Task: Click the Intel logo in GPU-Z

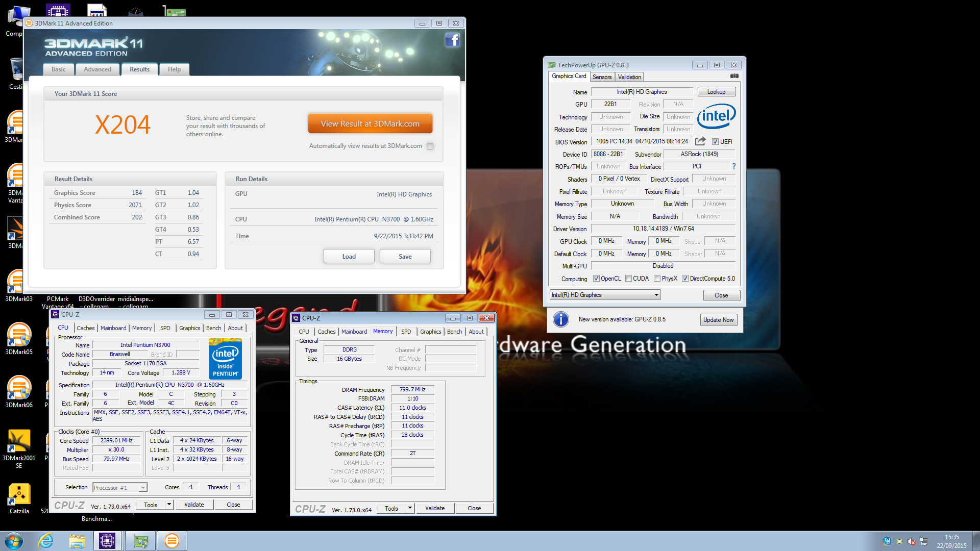Action: 716,116
